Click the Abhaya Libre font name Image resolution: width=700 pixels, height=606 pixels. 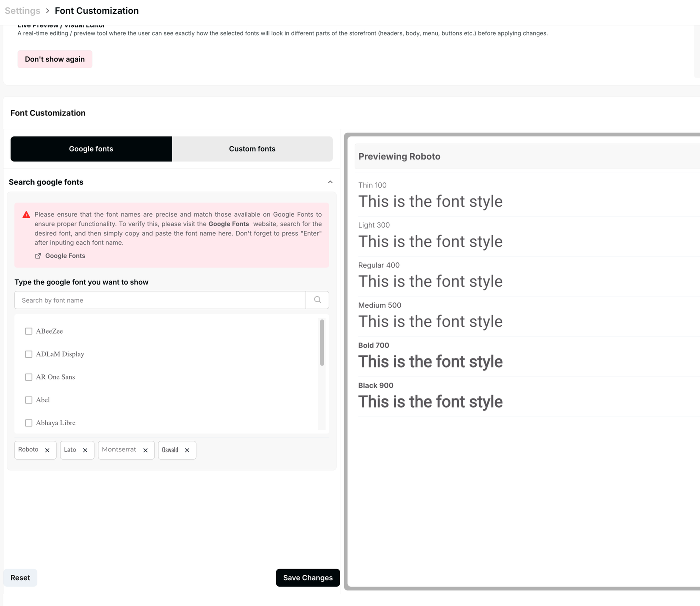click(x=56, y=423)
